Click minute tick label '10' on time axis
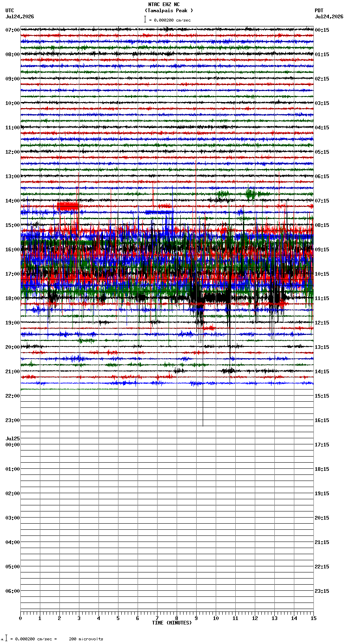Image resolution: width=346 pixels, height=644 pixels. click(x=216, y=618)
